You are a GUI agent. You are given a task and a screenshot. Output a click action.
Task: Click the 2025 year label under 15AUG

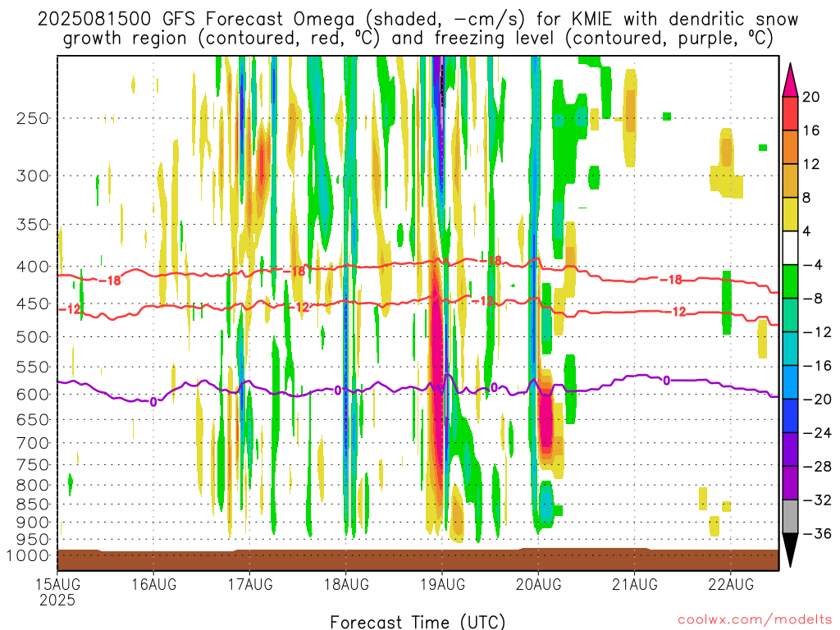pos(57,600)
